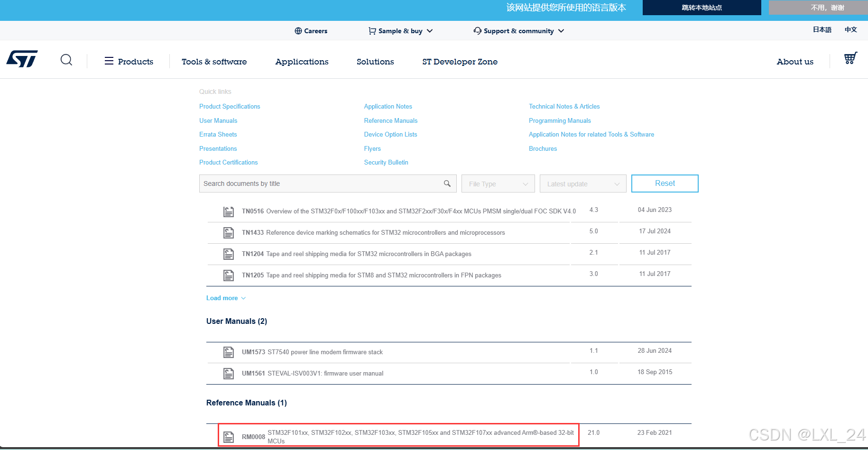Click the document icon for RM0008
This screenshot has height=450, width=868.
(229, 437)
